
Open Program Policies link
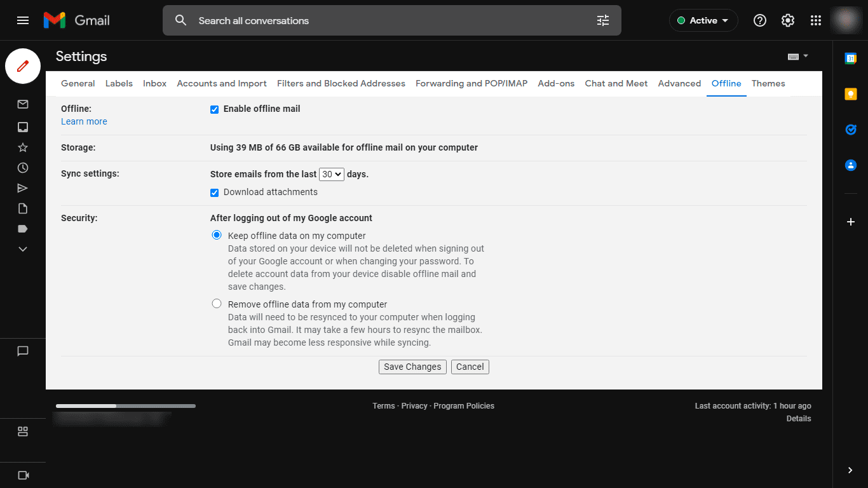click(x=464, y=406)
